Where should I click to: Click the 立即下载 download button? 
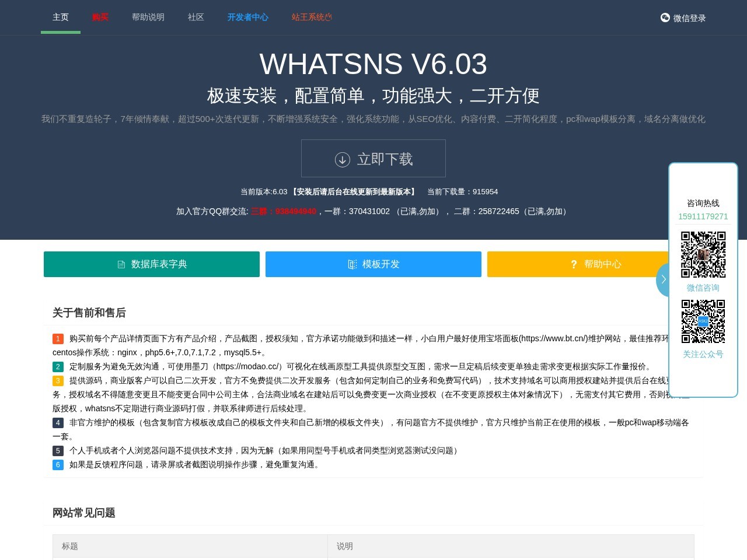tap(373, 158)
